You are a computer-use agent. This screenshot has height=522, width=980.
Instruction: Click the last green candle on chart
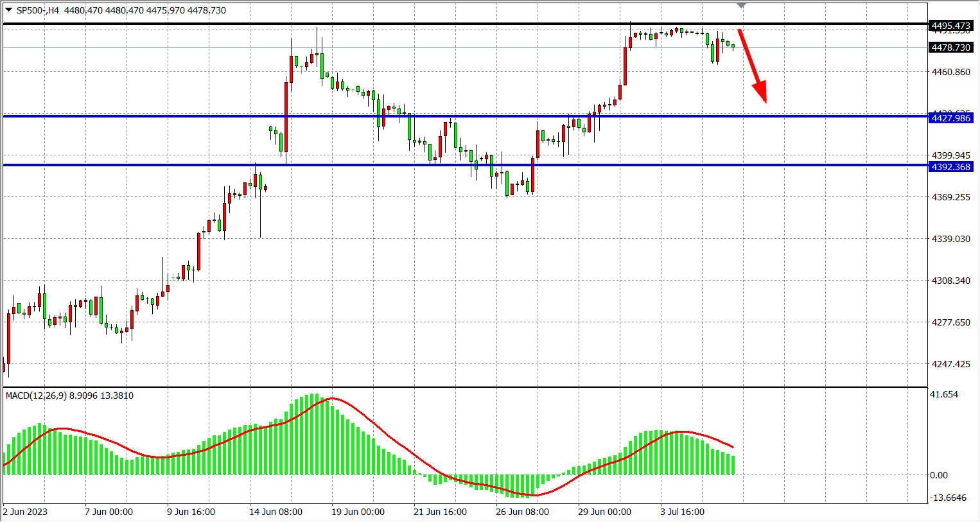(x=733, y=46)
